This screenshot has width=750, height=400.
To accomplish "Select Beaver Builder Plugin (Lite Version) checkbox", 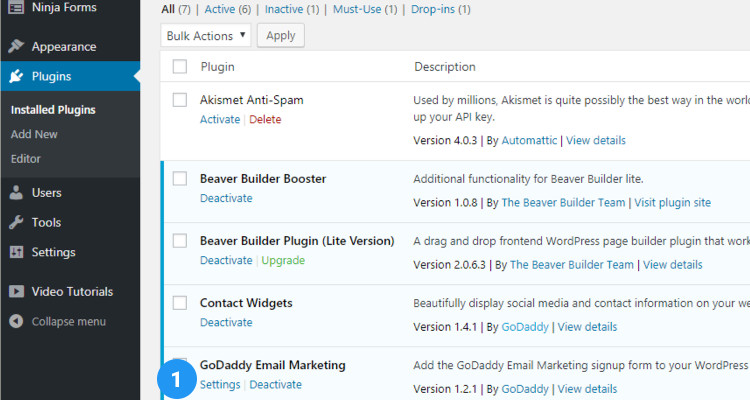I will 180,241.
